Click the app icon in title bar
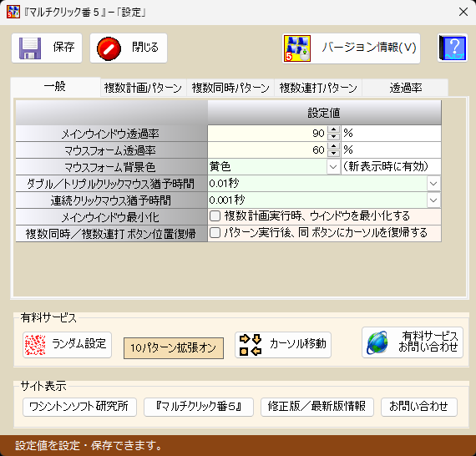The image size is (476, 456). [13, 12]
